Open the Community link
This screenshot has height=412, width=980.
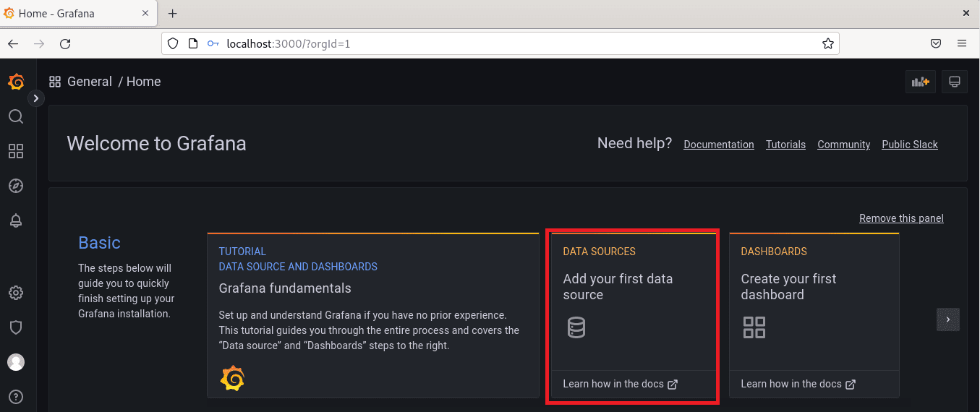tap(843, 145)
